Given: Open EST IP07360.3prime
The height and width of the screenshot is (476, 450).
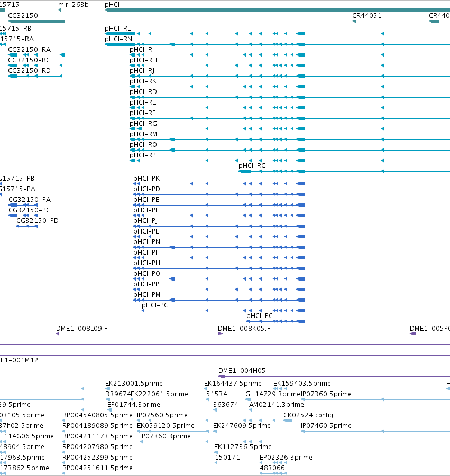Looking at the screenshot, I should [166, 436].
